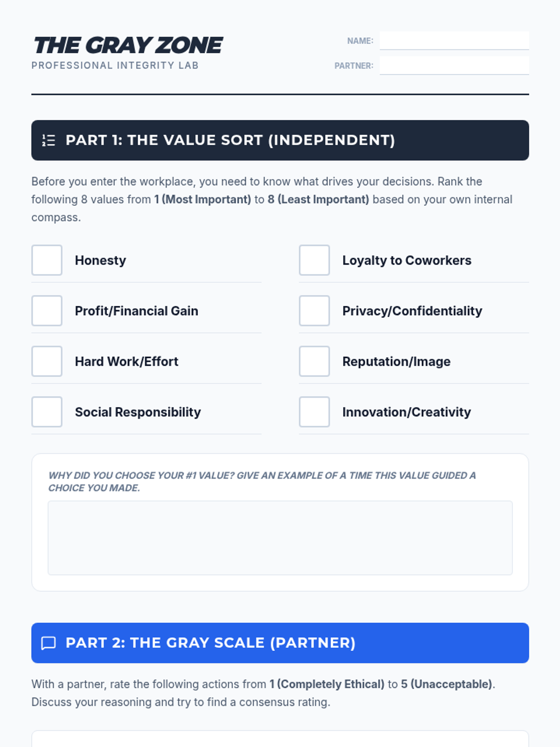This screenshot has height=747, width=560.
Task: Click the Innovation/Creativity label text
Action: click(406, 412)
